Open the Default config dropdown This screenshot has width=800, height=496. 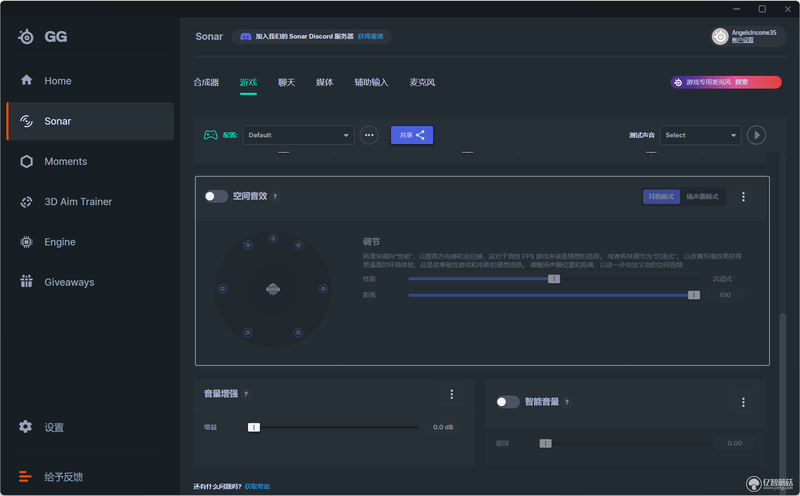click(x=298, y=135)
